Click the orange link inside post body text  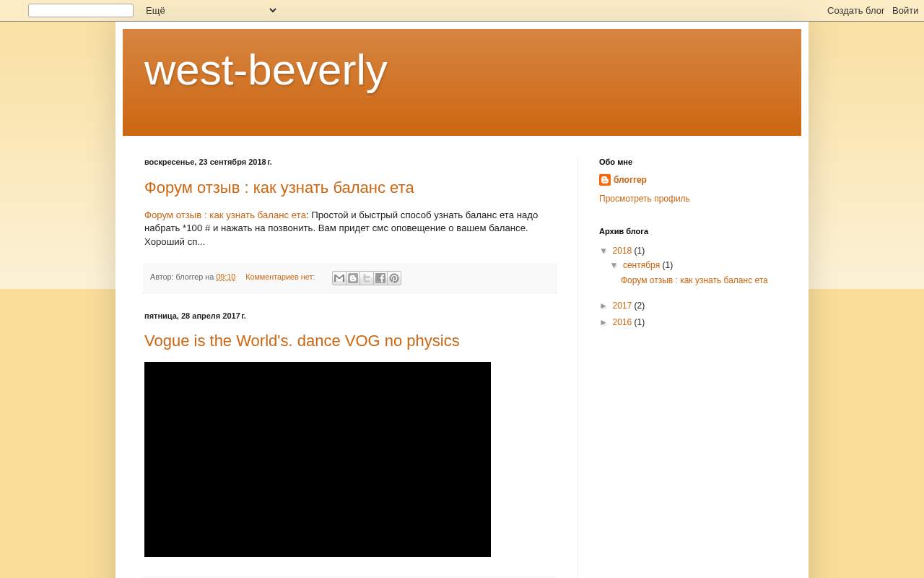coord(225,215)
